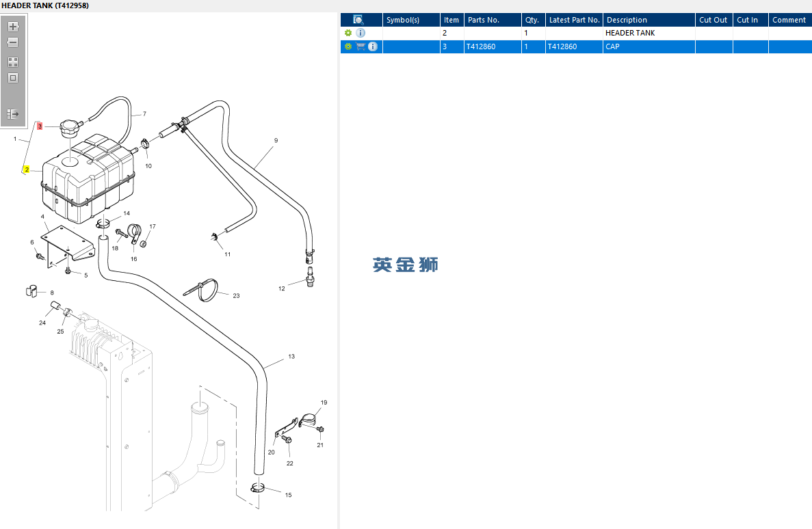This screenshot has height=529, width=812.
Task: Click the Cut In column header
Action: coord(750,20)
